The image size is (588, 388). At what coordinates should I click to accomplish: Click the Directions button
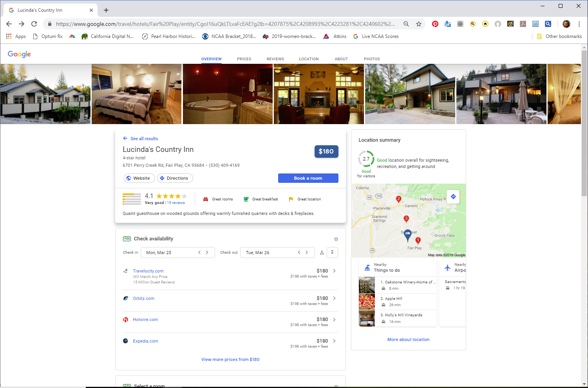pyautogui.click(x=175, y=178)
